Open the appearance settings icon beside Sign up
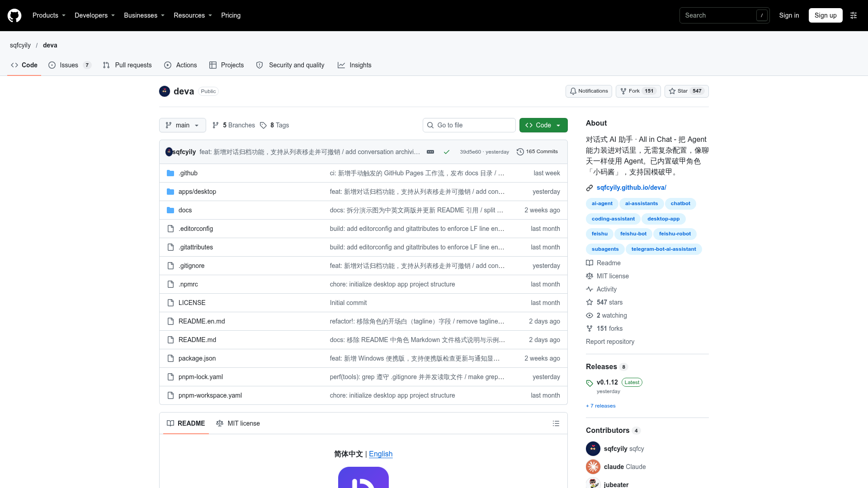The height and width of the screenshot is (488, 868). (x=854, y=15)
